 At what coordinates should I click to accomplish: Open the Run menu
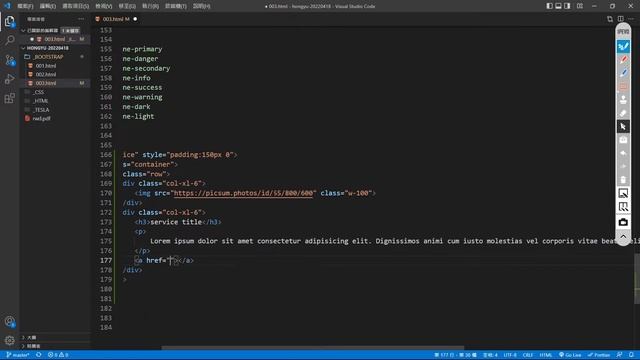(150, 6)
